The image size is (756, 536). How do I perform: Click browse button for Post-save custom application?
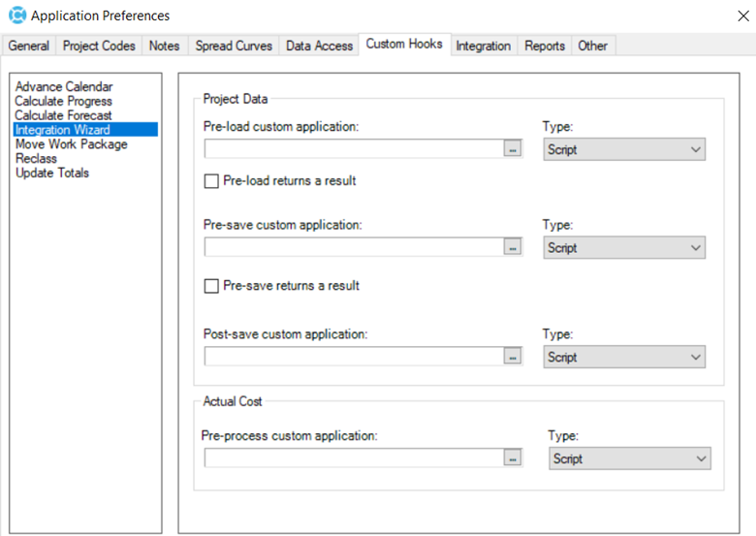pos(513,357)
